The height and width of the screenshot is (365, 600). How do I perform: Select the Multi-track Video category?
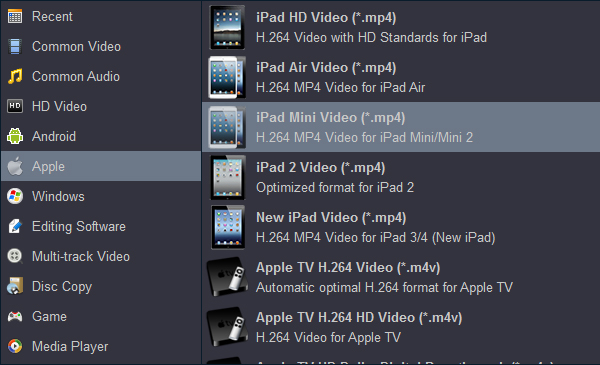(x=101, y=256)
